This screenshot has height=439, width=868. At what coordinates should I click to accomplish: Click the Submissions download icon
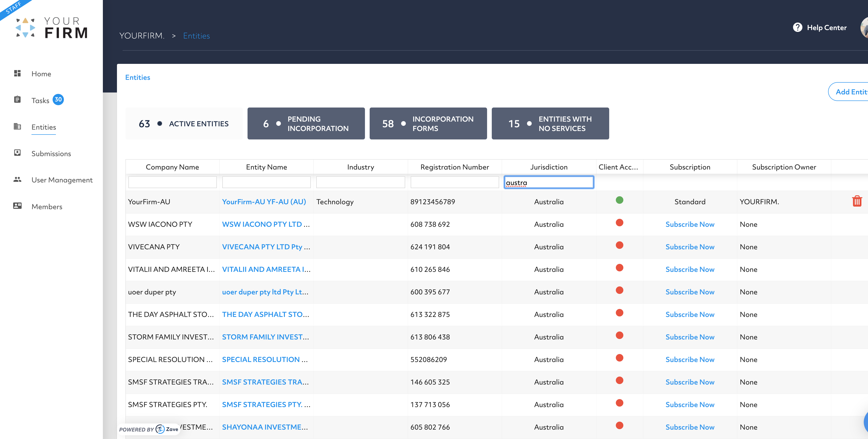point(17,153)
